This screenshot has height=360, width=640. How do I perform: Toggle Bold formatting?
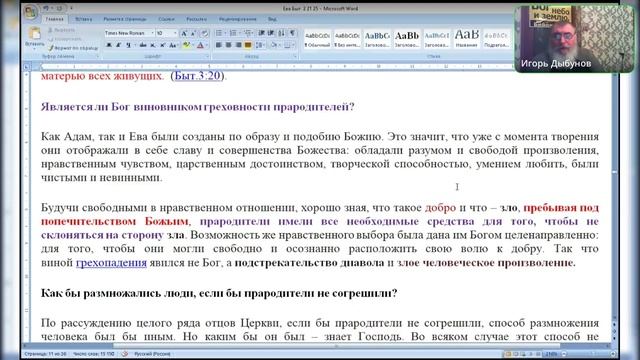(109, 45)
